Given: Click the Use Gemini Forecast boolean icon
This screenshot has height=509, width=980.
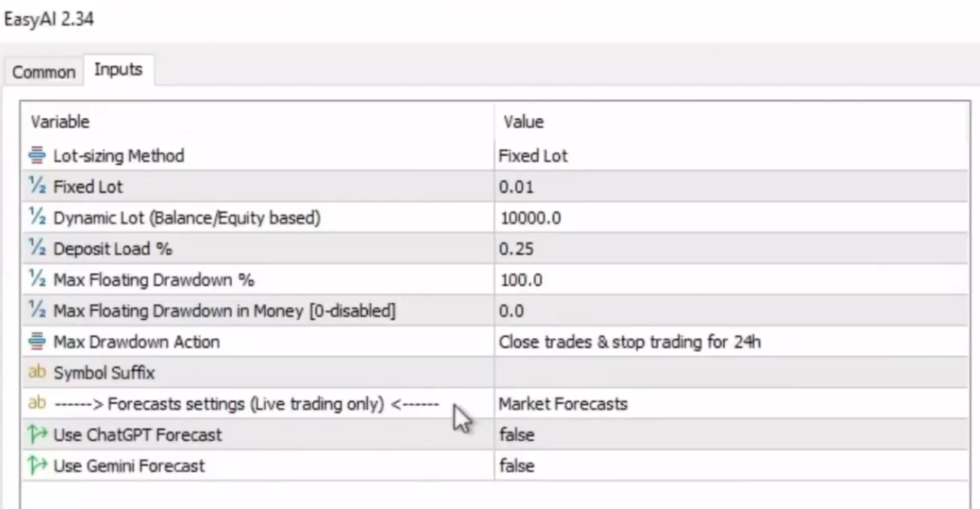Looking at the screenshot, I should pyautogui.click(x=37, y=465).
